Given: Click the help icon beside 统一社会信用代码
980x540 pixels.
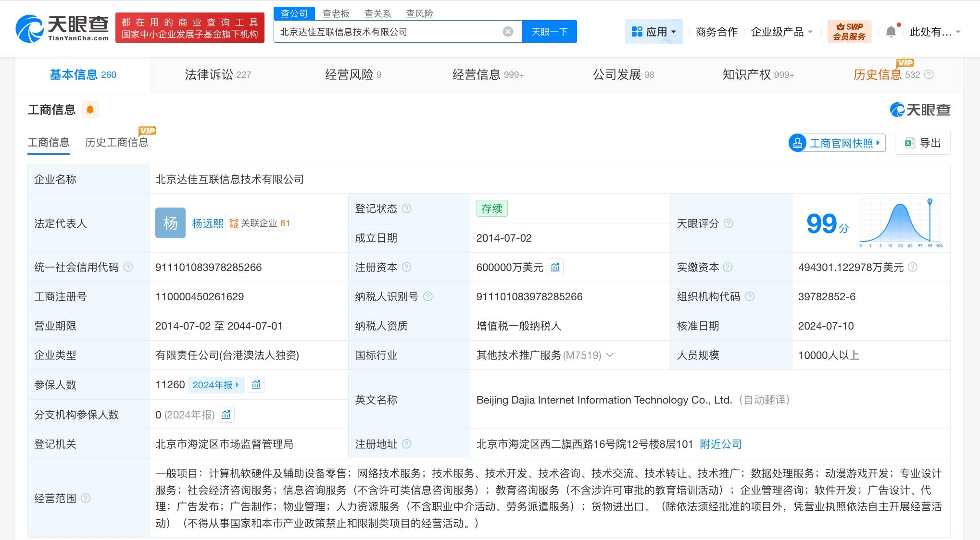Looking at the screenshot, I should (x=128, y=267).
